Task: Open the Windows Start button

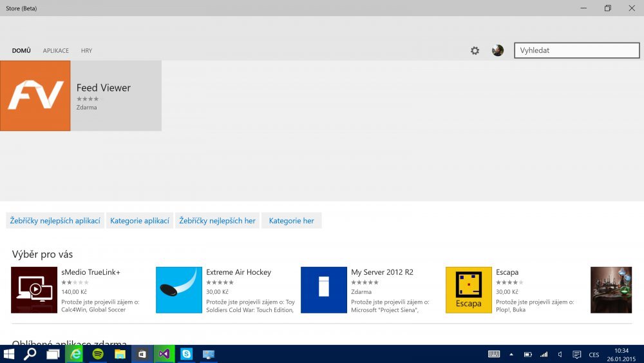Action: 8,354
